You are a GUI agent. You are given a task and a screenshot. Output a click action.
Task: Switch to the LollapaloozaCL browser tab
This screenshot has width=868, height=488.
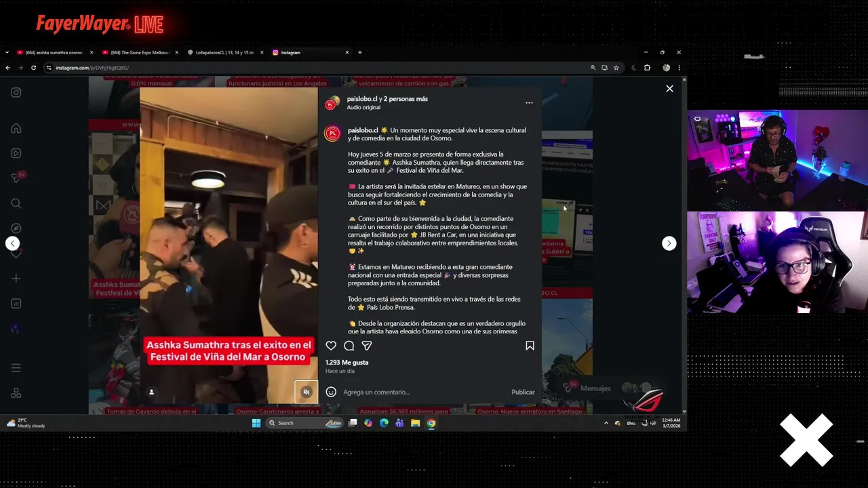point(225,52)
